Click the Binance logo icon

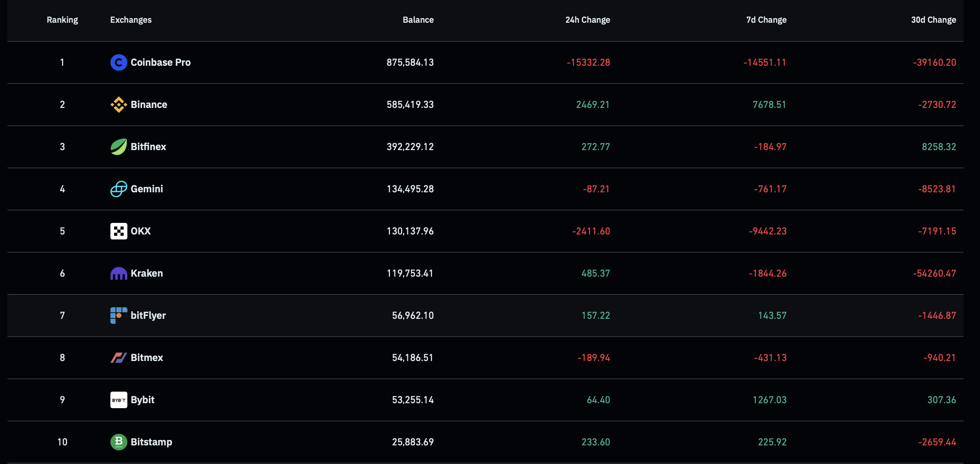point(119,105)
